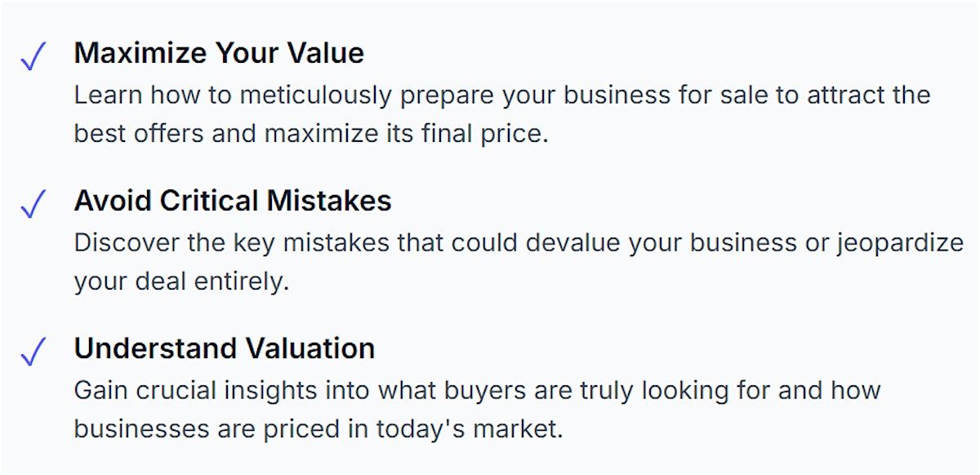This screenshot has width=980, height=475.
Task: Click the checkmark beside Avoid Critical Mistakes
Action: [33, 205]
